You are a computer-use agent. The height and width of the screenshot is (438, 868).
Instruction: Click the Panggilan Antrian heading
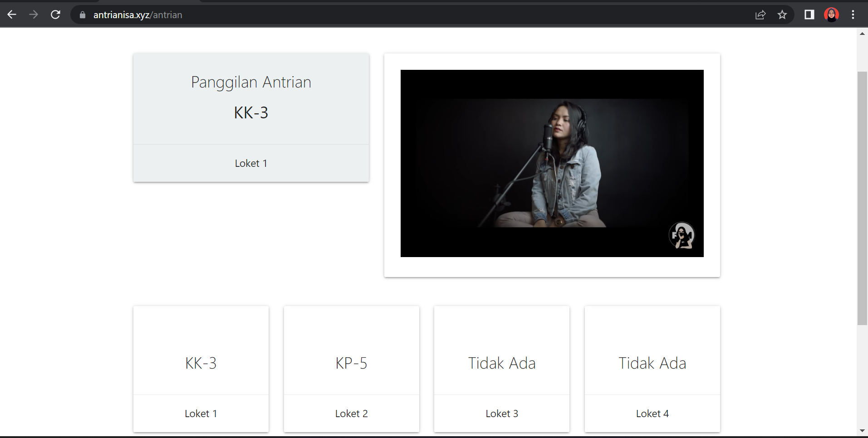tap(251, 83)
